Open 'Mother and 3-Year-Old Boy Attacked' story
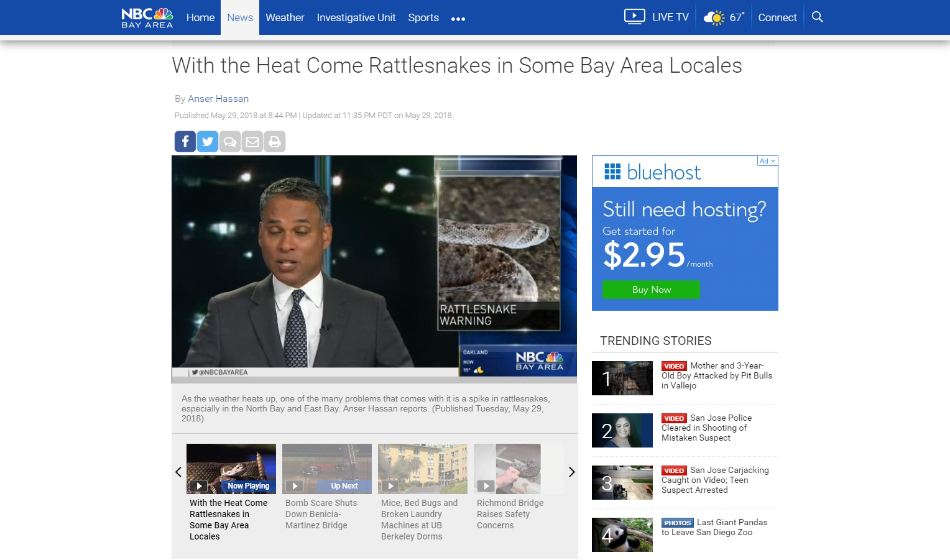Image resolution: width=950 pixels, height=560 pixels. [x=717, y=375]
